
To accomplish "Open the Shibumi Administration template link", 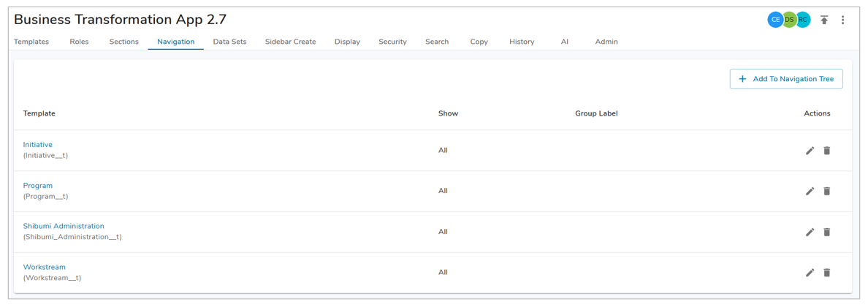I will click(64, 226).
